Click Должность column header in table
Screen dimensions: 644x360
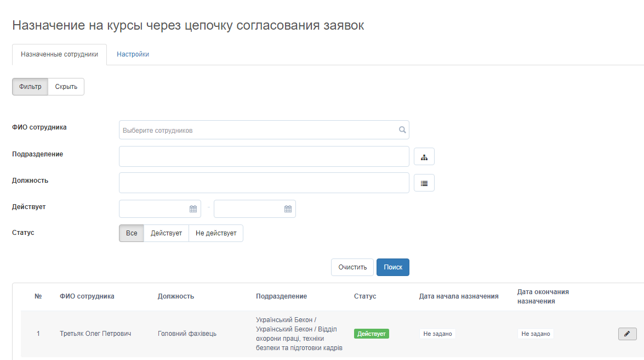coord(176,296)
